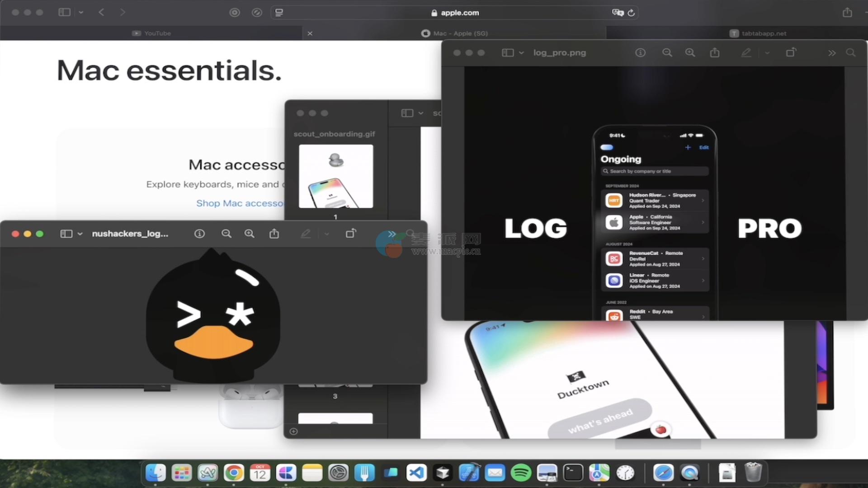
Task: Open sidebar dropdown in scout_onboarding.gif window
Action: pyautogui.click(x=421, y=113)
